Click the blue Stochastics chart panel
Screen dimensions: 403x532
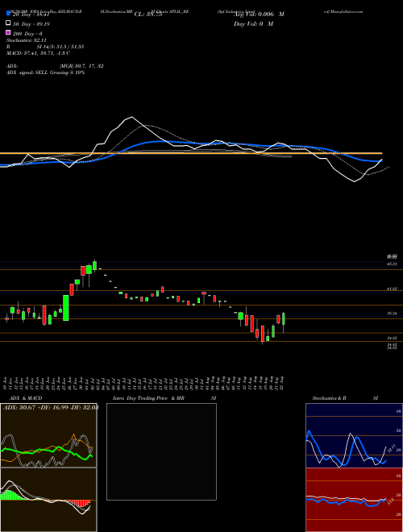click(x=354, y=435)
